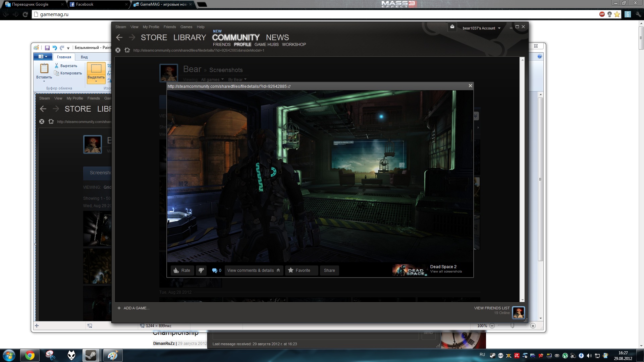Open Google Chrome from the taskbar
Viewport: 644px width, 362px height.
tap(30, 355)
